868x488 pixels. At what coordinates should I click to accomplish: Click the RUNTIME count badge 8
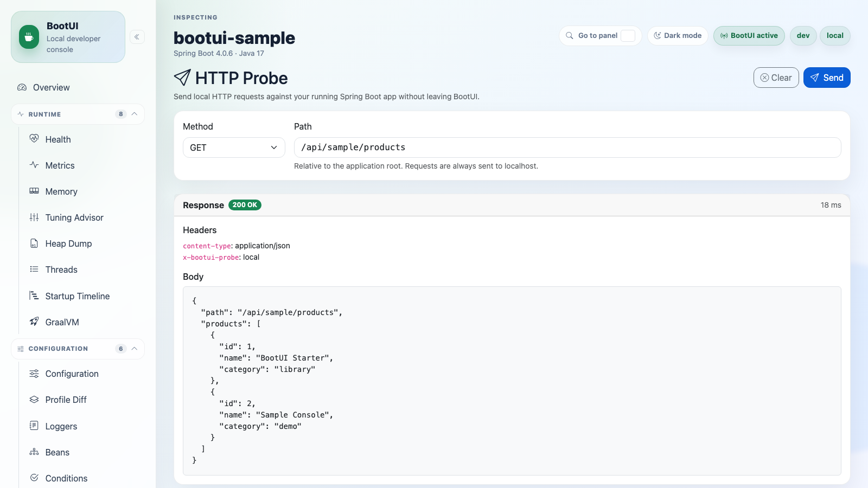tap(120, 114)
